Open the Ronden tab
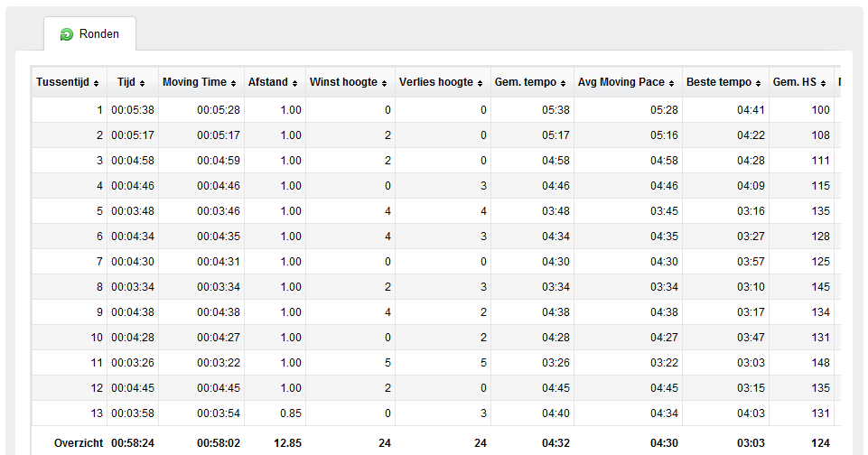868x455 pixels. point(89,33)
